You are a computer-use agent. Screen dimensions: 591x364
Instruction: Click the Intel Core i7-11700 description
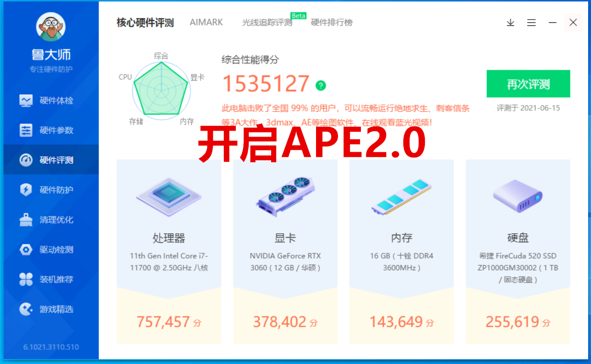(x=169, y=261)
